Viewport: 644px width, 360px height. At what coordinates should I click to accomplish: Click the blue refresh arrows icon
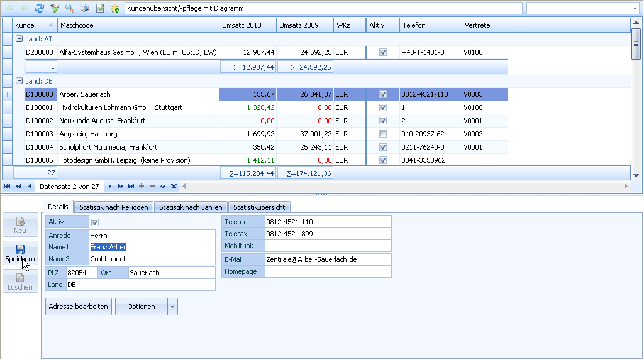point(40,8)
